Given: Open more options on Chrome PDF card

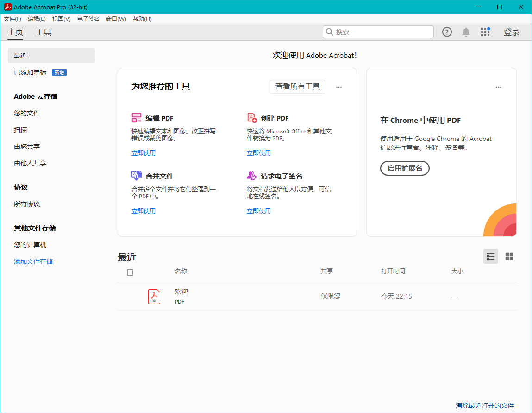Looking at the screenshot, I should point(498,87).
